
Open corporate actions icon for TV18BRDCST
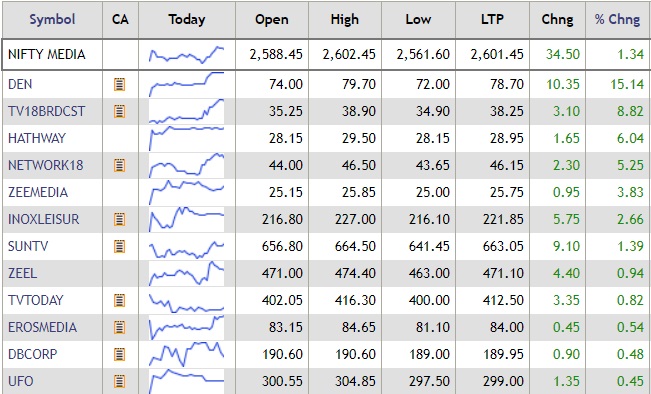(x=120, y=111)
